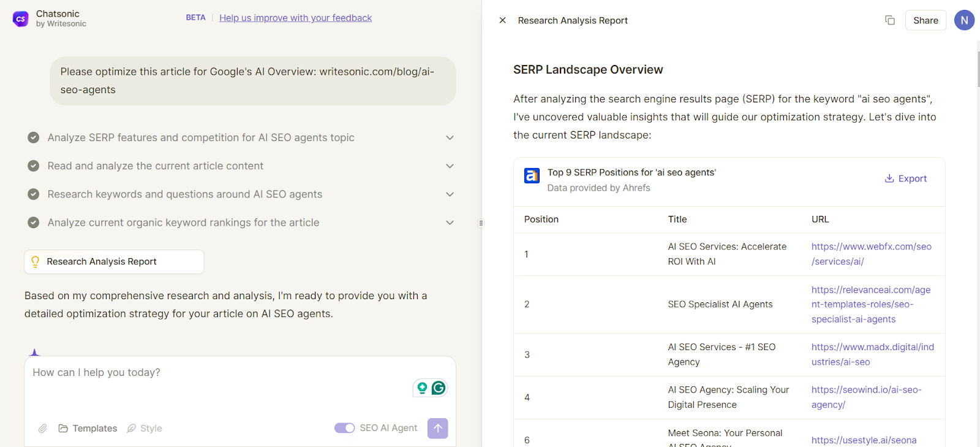Click the attach file paperclip icon
980x447 pixels.
click(x=42, y=429)
